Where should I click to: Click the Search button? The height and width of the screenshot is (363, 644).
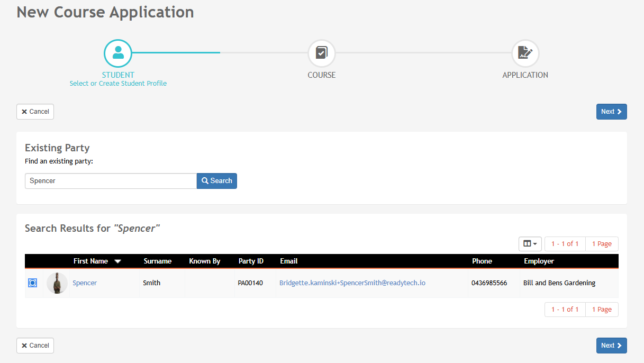pyautogui.click(x=217, y=181)
